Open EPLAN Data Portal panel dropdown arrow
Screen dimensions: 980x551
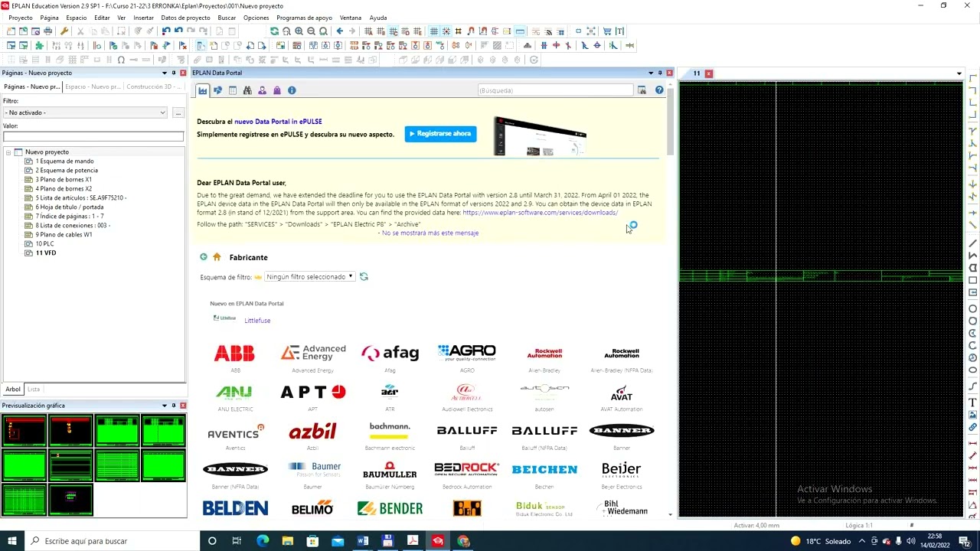tap(651, 73)
